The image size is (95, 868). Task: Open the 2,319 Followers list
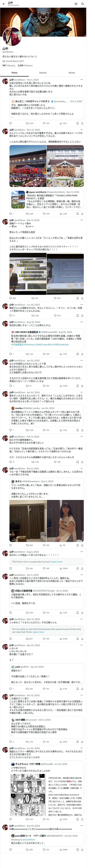click(25, 66)
